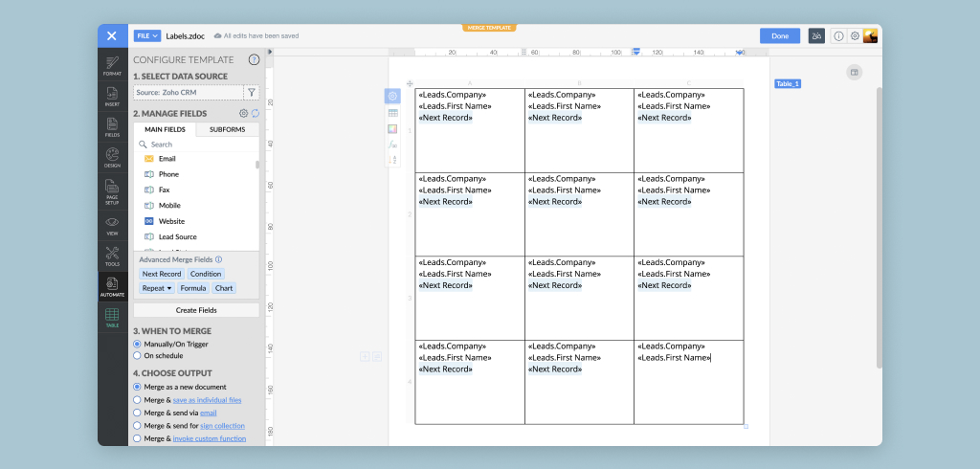Close the editor with the X icon
980x469 pixels.
point(112,35)
